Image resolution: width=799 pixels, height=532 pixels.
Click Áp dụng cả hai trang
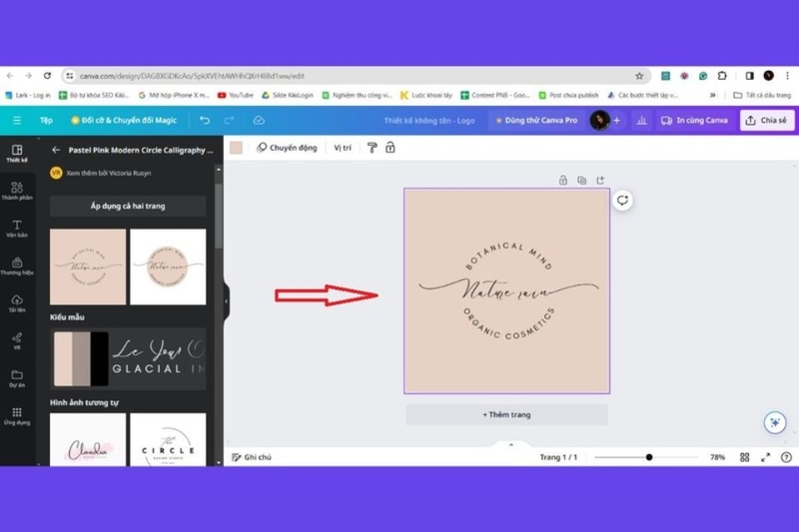point(128,207)
